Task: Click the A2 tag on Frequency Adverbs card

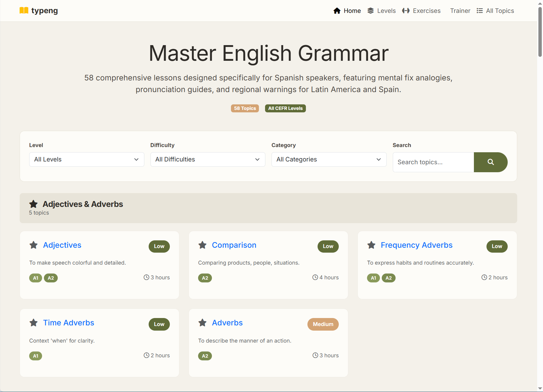Action: [x=389, y=278]
